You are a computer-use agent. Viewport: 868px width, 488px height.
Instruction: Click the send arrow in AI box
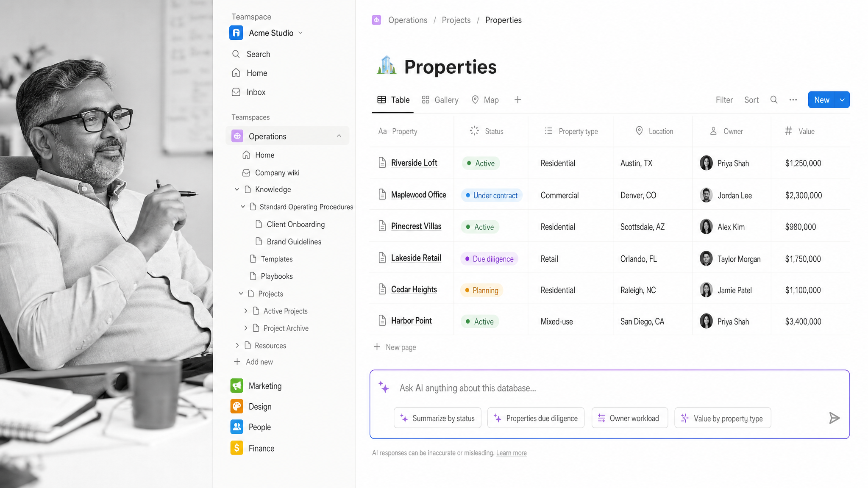[834, 418]
